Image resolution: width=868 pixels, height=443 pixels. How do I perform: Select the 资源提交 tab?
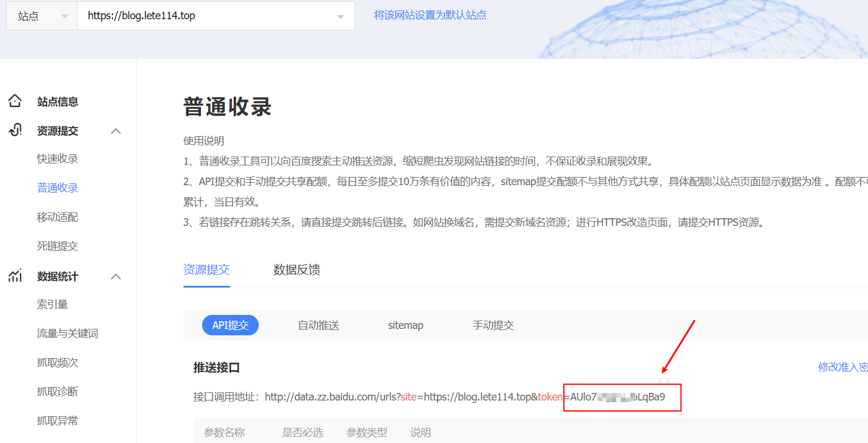206,270
